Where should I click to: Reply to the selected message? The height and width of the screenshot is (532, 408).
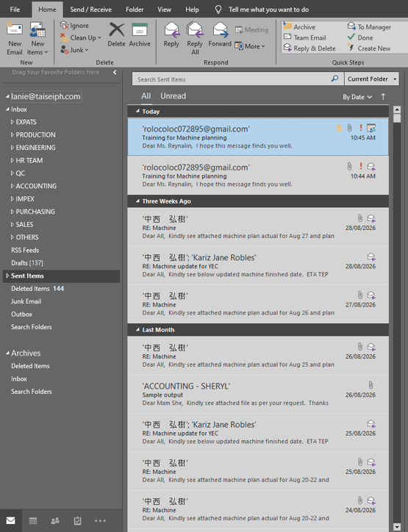[171, 35]
